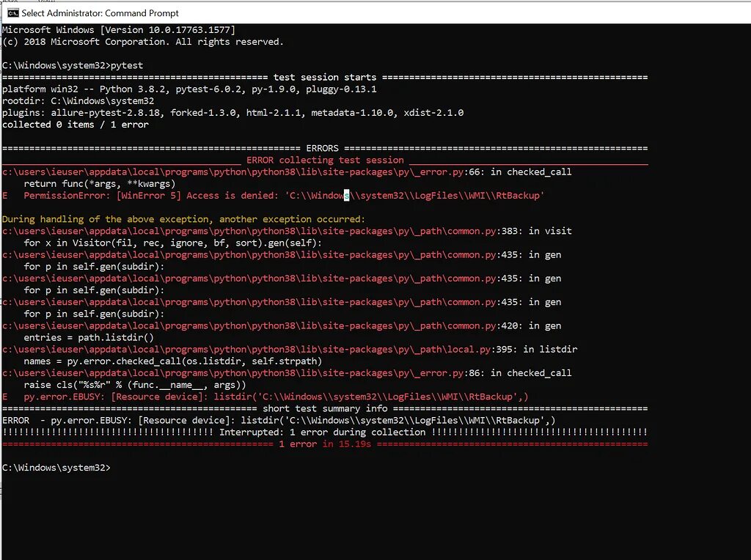The image size is (751, 560).
Task: Click 'entries = path.listdir()' line
Action: pos(89,337)
